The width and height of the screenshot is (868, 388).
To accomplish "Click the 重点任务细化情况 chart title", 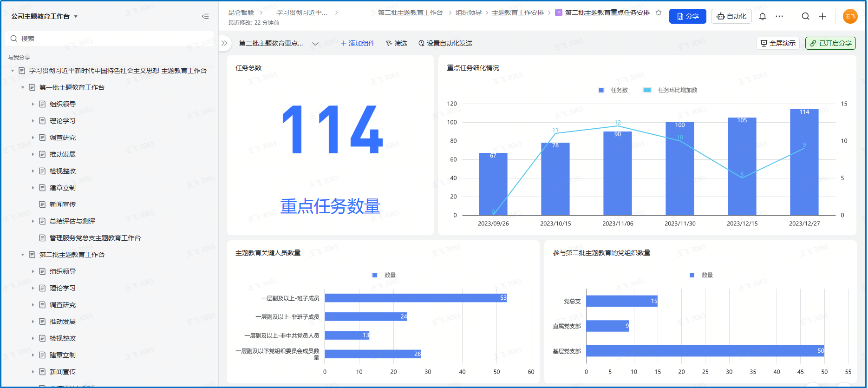I will click(473, 68).
